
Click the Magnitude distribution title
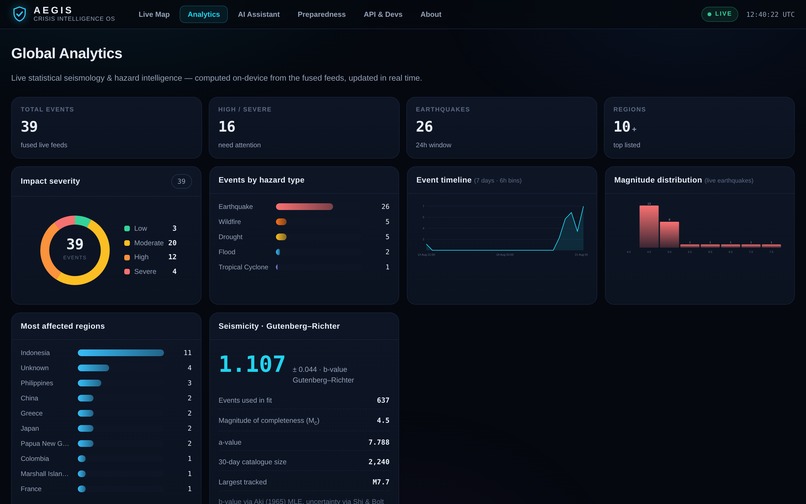click(x=657, y=180)
